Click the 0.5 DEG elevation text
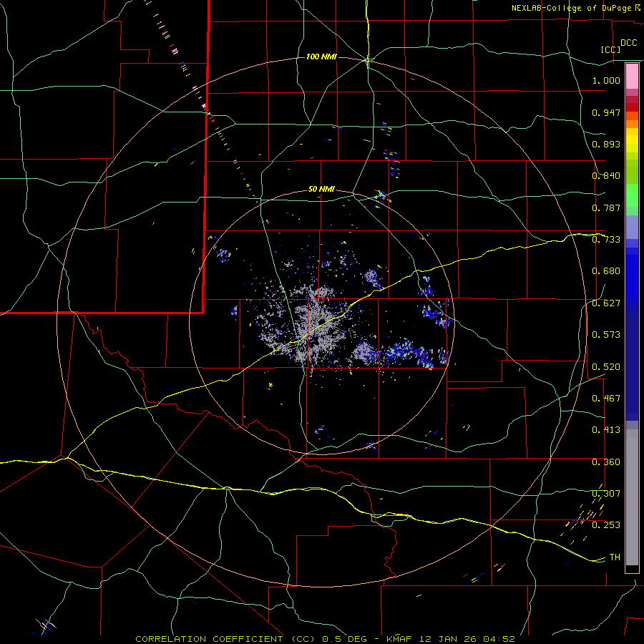Screen dimensions: 644x644 point(345,639)
